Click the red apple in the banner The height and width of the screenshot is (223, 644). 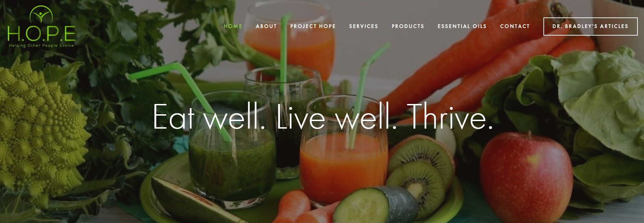[526, 177]
